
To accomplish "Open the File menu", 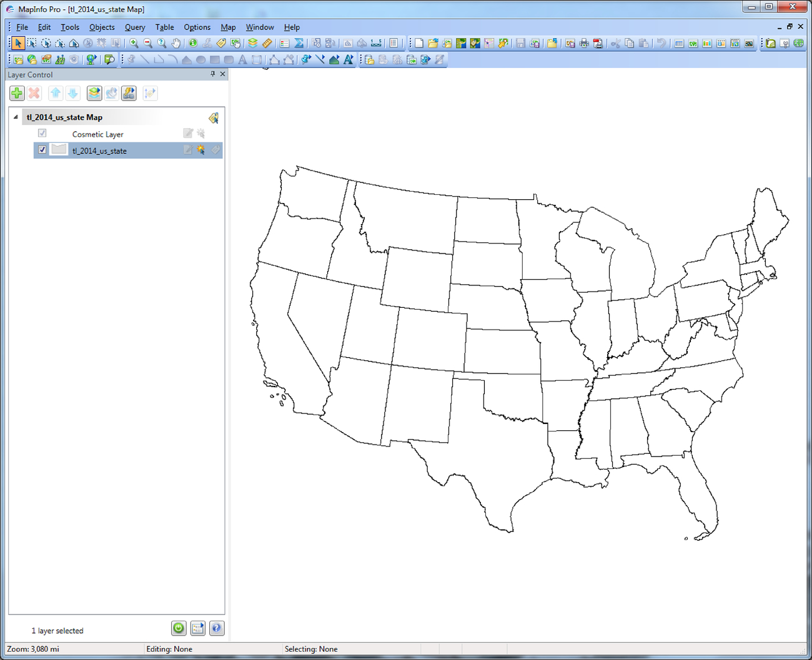I will (x=22, y=27).
